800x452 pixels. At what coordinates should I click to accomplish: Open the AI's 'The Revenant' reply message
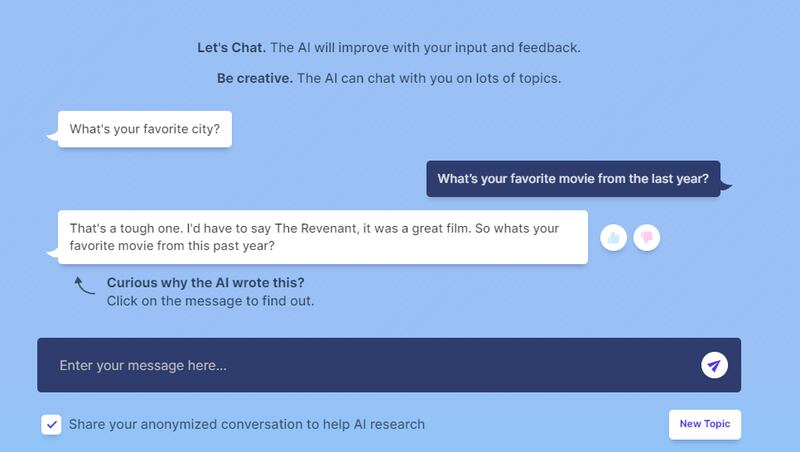click(x=322, y=237)
